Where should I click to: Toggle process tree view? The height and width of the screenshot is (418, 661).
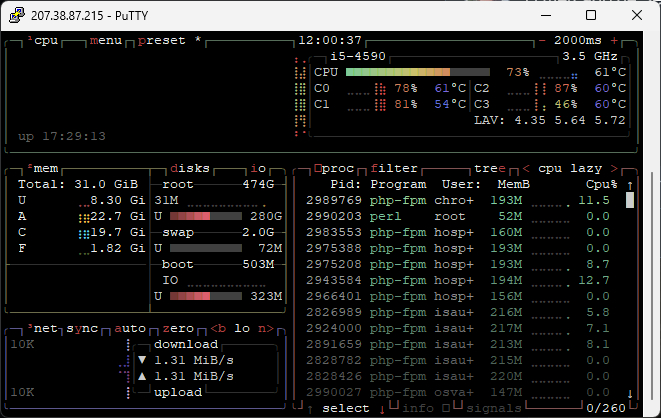(490, 169)
